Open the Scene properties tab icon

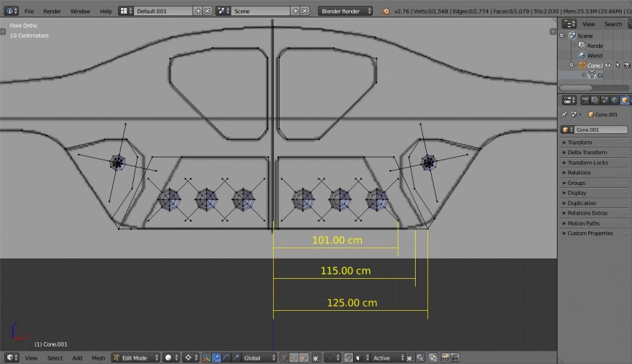pyautogui.click(x=604, y=100)
